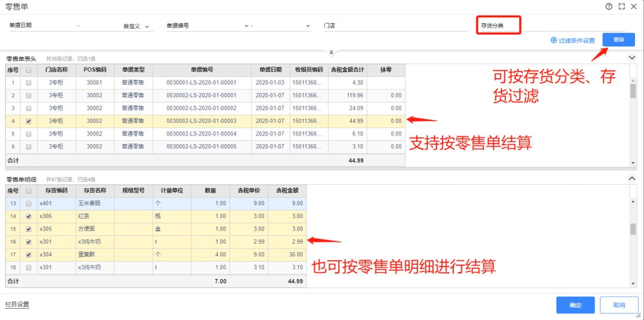
Task: Check header row 2 checkbox
Action: 29,95
